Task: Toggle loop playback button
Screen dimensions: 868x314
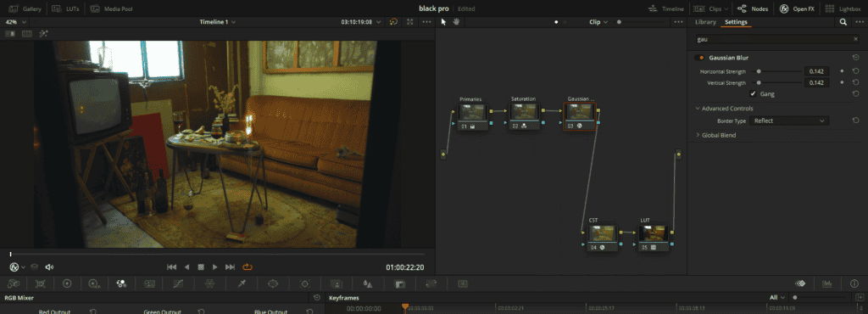Action: [x=248, y=267]
